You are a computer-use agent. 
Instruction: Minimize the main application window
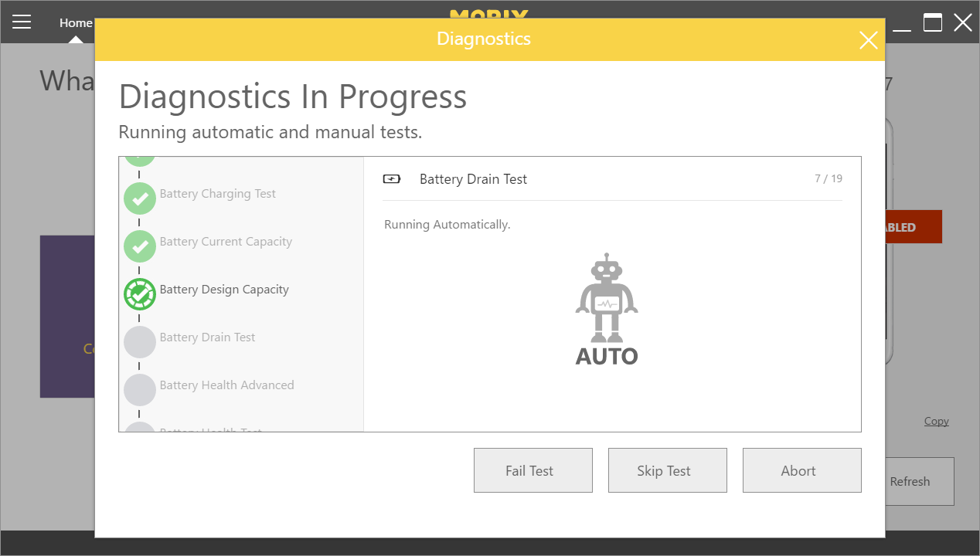(x=901, y=29)
